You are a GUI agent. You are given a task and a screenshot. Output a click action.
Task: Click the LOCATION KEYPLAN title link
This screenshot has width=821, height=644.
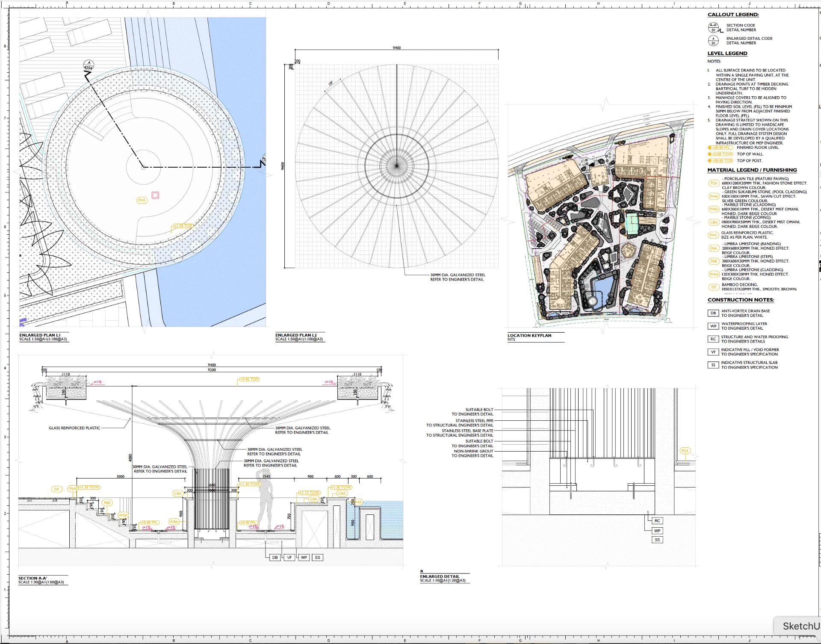[529, 335]
